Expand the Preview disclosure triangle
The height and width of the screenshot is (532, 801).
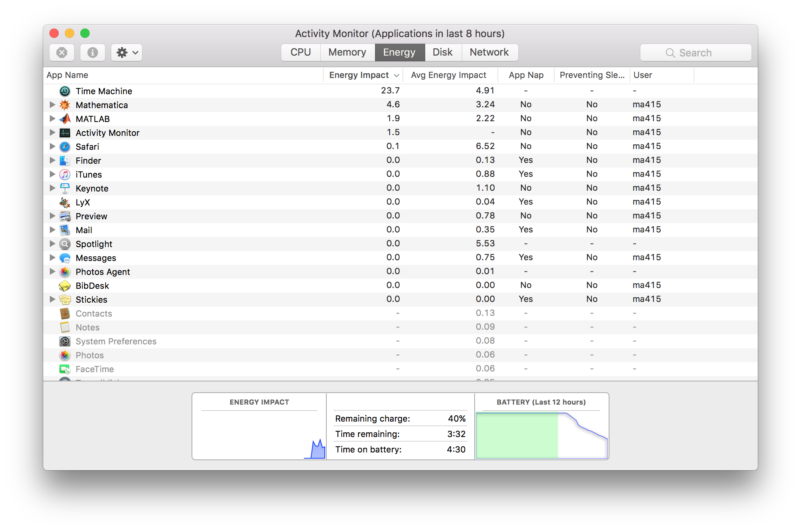(x=52, y=216)
